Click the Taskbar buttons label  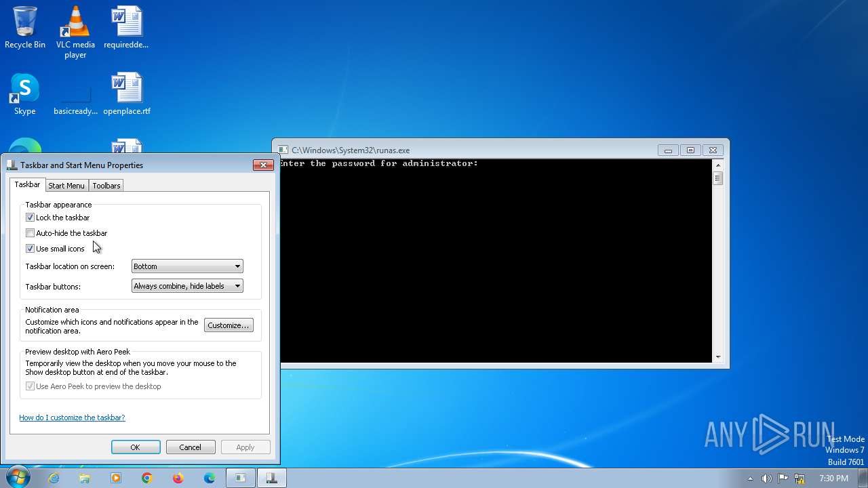click(53, 287)
